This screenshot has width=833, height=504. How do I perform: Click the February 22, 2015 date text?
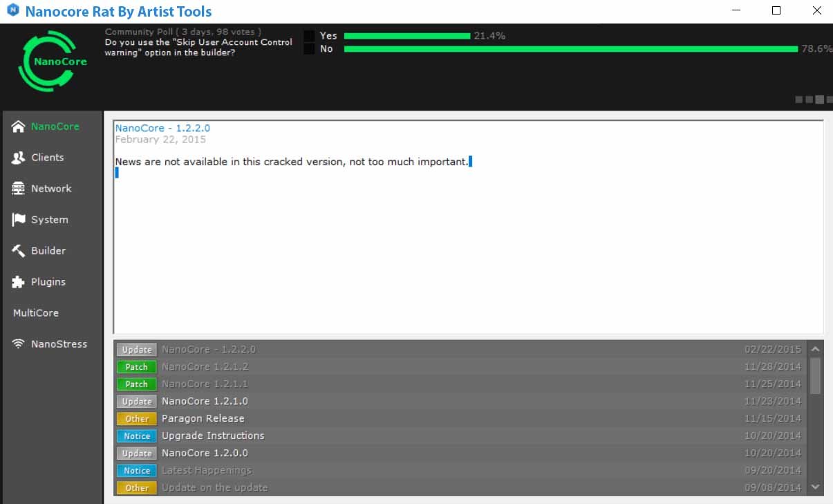click(160, 140)
